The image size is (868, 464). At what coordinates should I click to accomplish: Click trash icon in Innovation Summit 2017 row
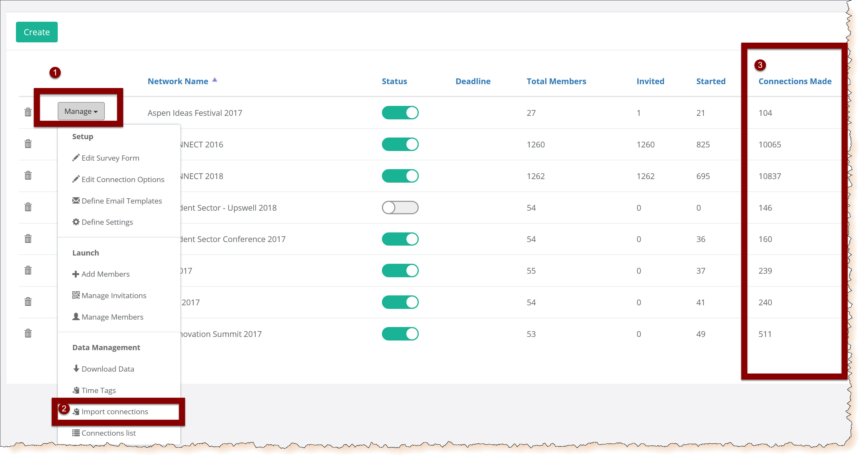click(28, 333)
